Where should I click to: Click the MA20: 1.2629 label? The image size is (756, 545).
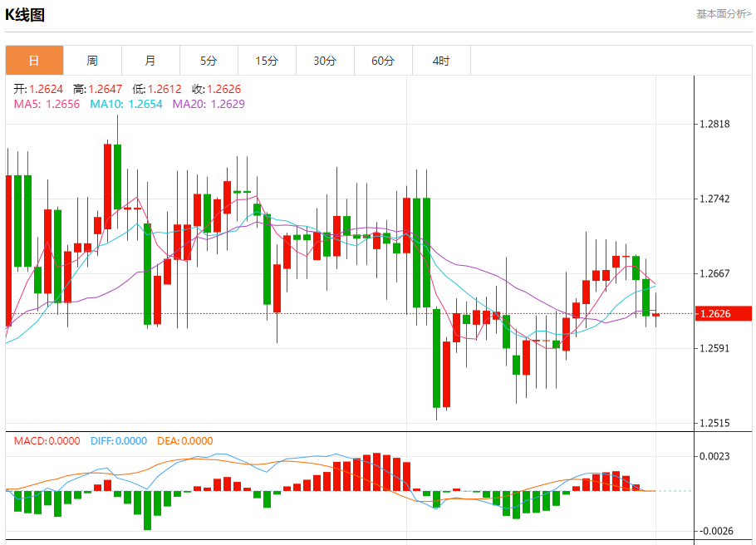click(x=209, y=104)
